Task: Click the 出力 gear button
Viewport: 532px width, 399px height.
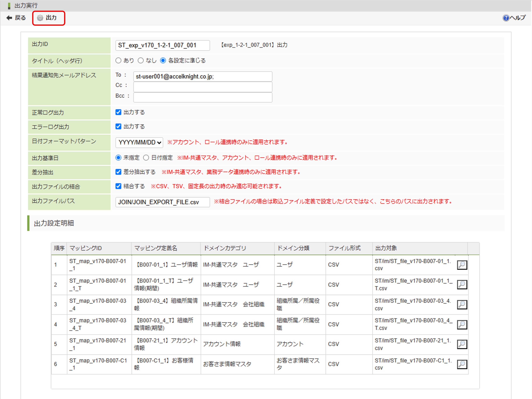Action: [x=48, y=18]
